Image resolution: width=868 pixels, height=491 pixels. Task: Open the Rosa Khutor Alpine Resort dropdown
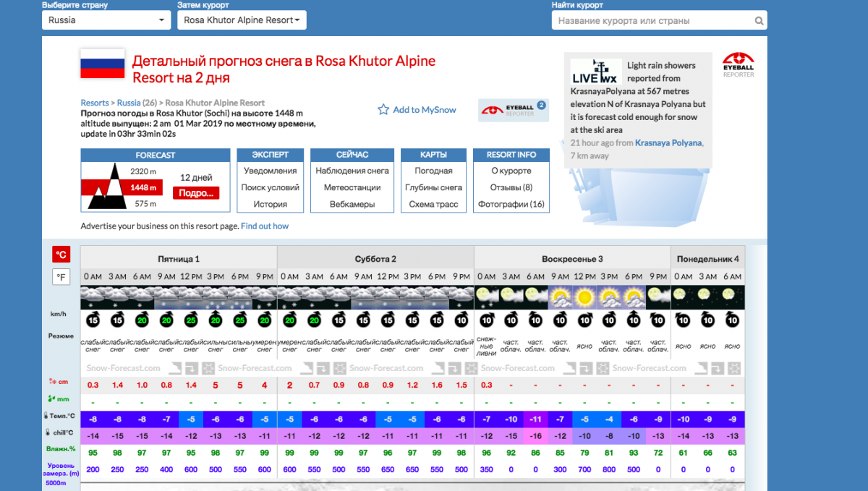[x=242, y=20]
